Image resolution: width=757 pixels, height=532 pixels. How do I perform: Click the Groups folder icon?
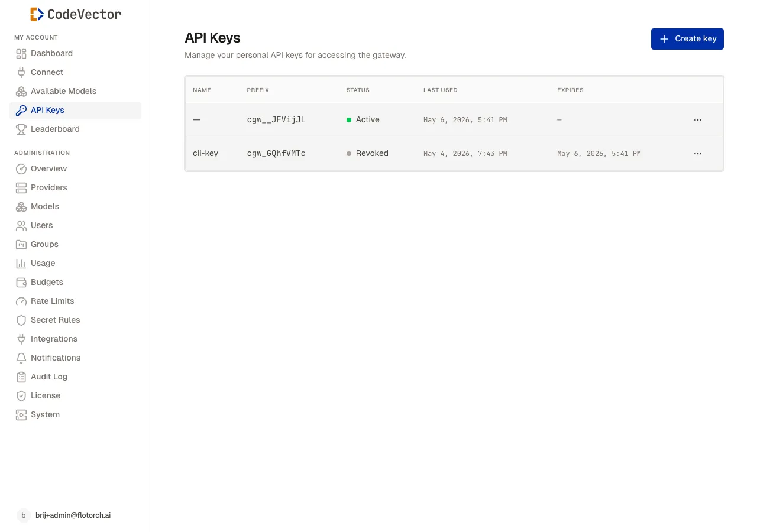pos(21,245)
